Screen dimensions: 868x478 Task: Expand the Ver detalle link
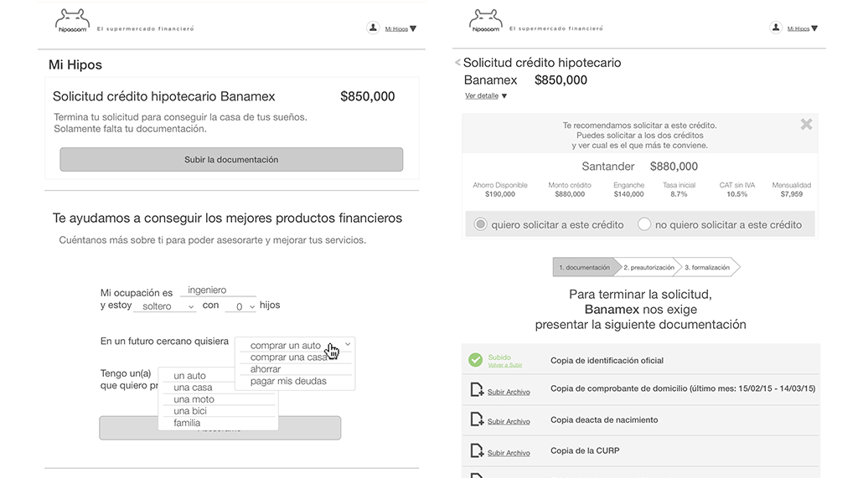pos(485,95)
